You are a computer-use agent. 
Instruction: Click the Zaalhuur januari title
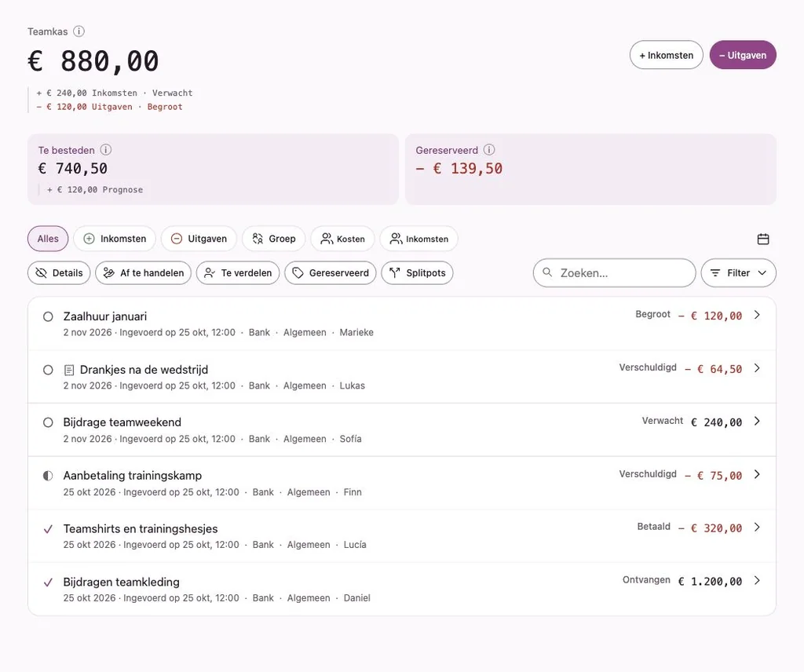click(105, 316)
